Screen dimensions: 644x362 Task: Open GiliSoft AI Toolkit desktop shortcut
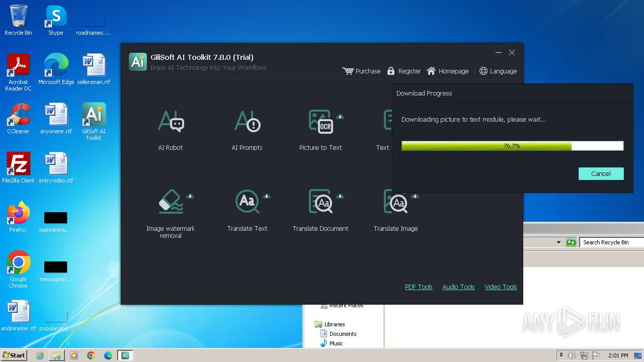[x=94, y=122]
